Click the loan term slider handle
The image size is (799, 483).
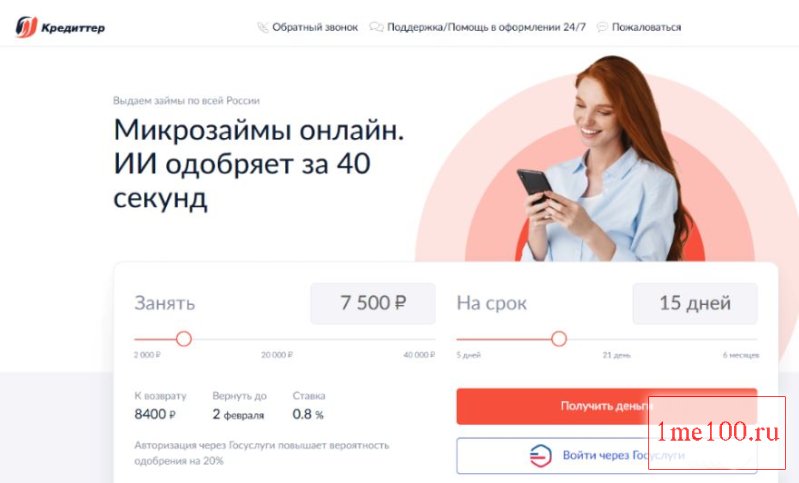click(x=559, y=339)
